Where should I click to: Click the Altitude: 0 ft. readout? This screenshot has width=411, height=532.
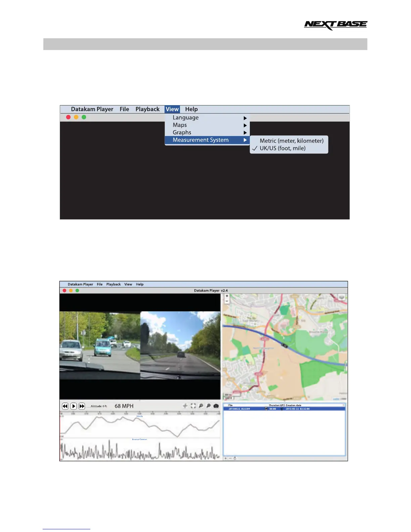pos(99,406)
